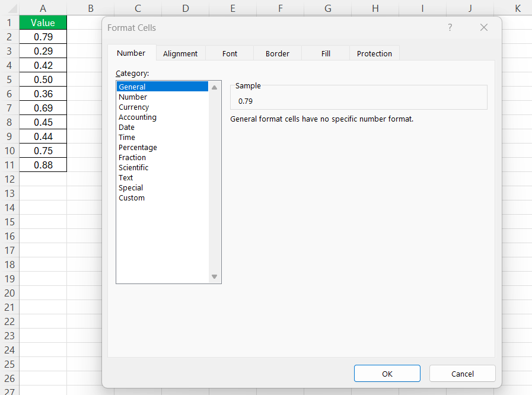The width and height of the screenshot is (532, 395).
Task: Select Number category
Action: (x=163, y=97)
